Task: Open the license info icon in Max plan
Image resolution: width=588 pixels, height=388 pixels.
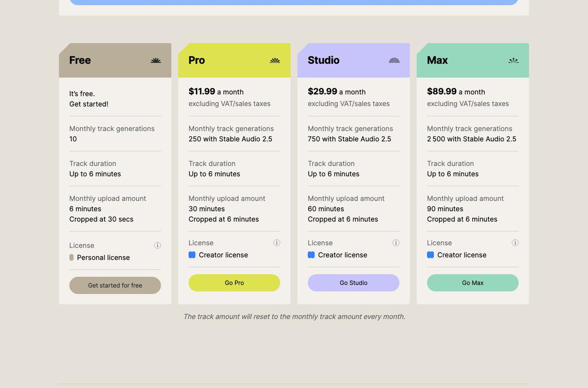Action: pos(515,243)
